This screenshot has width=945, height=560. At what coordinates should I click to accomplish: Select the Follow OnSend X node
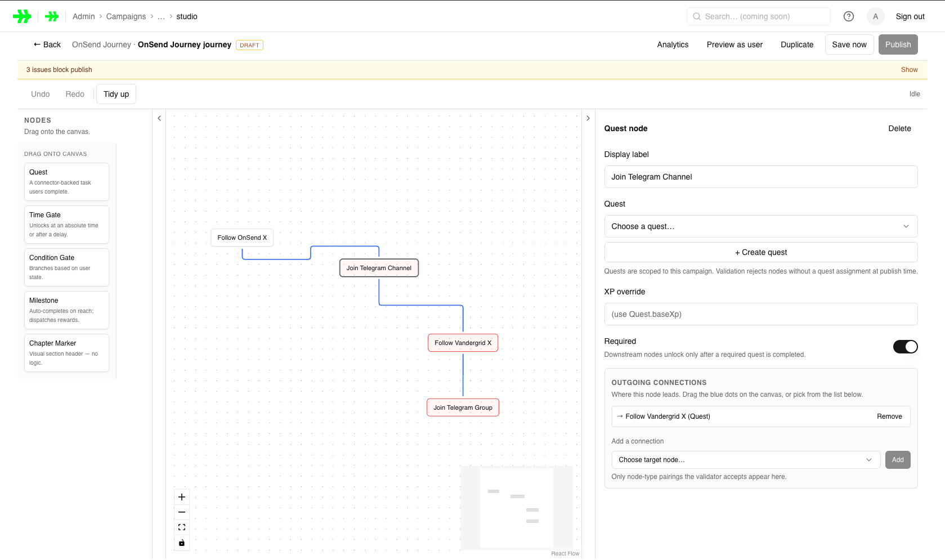[x=242, y=238]
